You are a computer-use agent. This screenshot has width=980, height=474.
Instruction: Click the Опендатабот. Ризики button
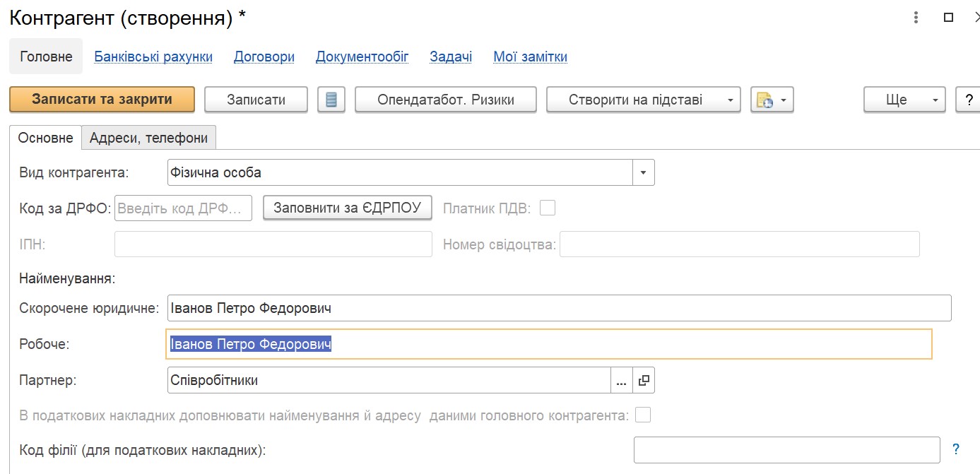pos(445,100)
